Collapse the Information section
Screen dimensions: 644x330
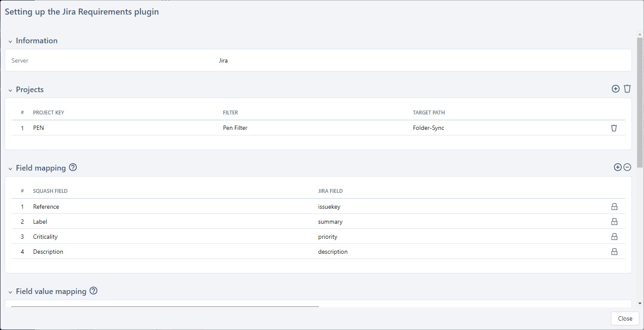pos(10,41)
